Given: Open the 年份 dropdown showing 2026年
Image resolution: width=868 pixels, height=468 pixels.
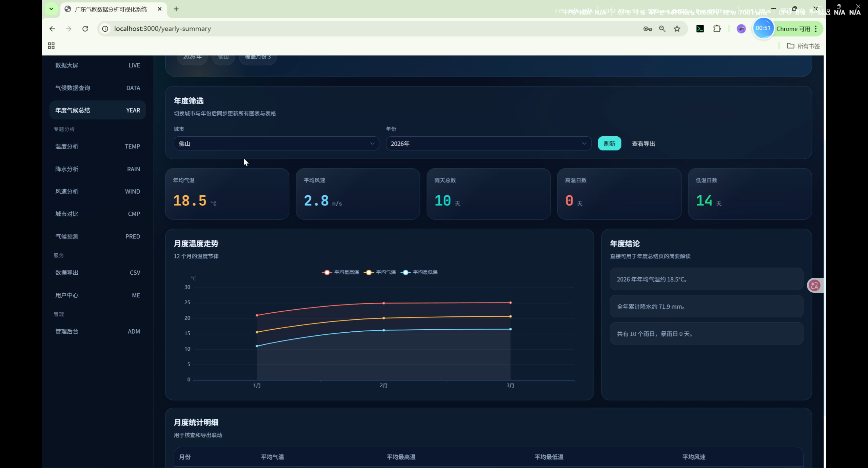Looking at the screenshot, I should (x=488, y=143).
